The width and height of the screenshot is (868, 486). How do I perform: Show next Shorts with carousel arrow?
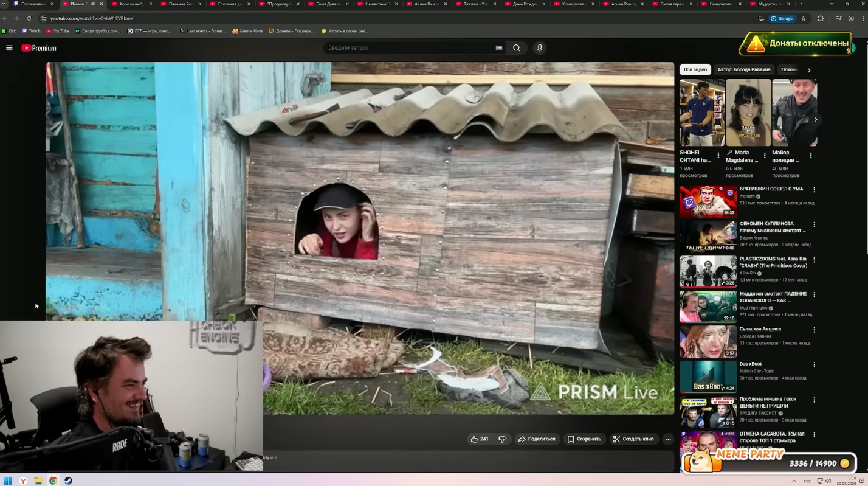[815, 120]
